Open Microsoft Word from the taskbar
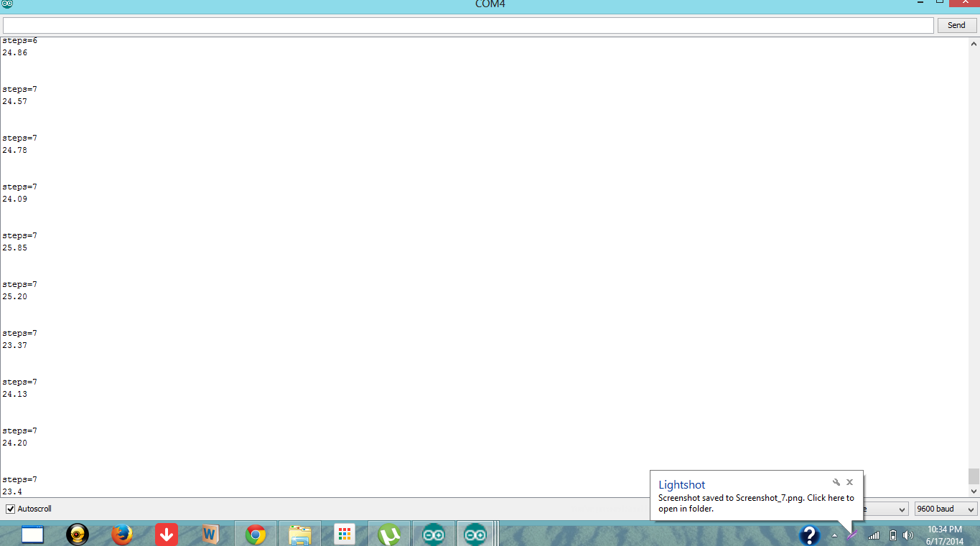Viewport: 980px width, 546px height. pyautogui.click(x=210, y=535)
